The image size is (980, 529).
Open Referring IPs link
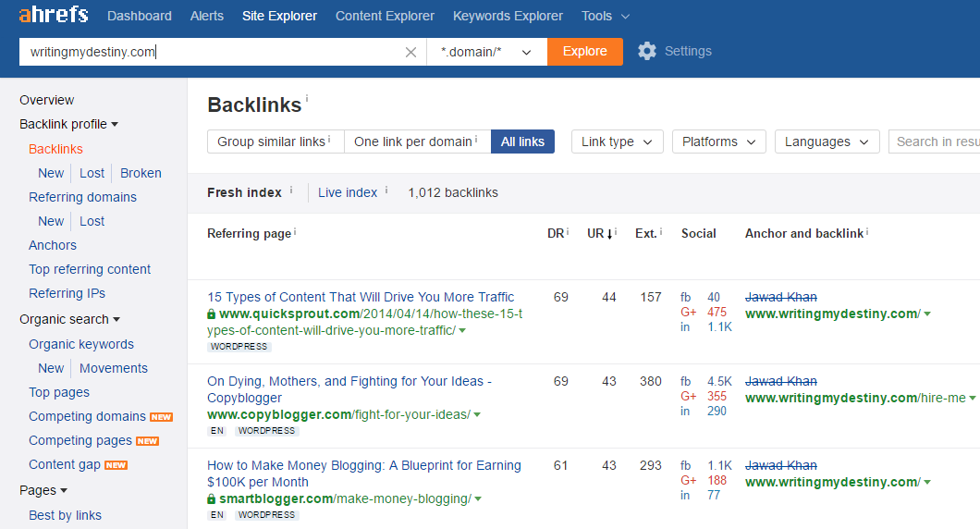(x=67, y=293)
